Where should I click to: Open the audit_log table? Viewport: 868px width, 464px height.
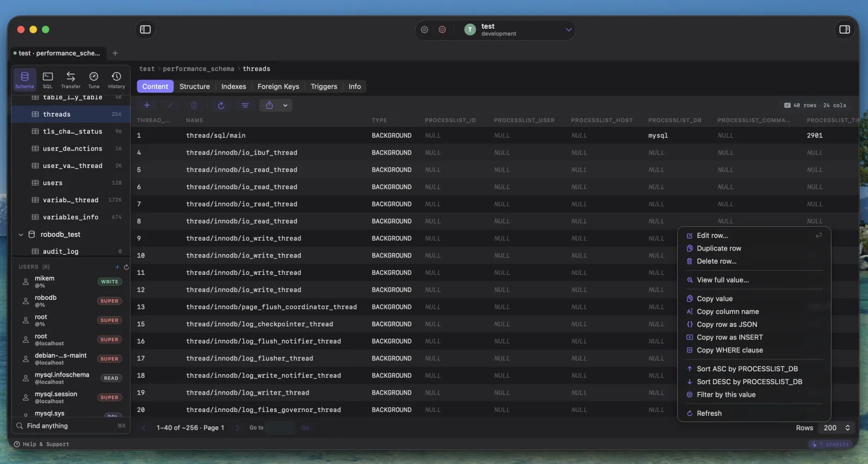point(71,252)
